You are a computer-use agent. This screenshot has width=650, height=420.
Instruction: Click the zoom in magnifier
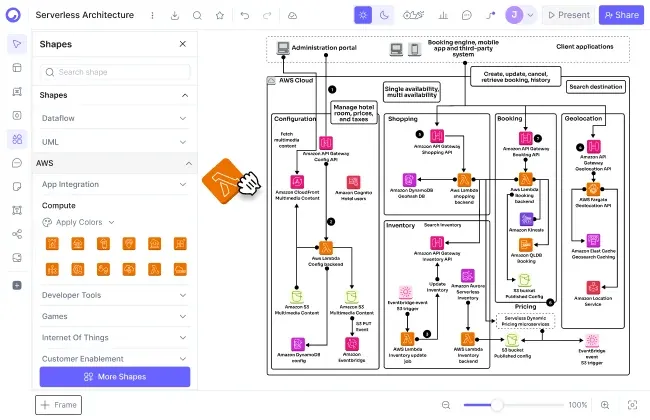point(605,405)
